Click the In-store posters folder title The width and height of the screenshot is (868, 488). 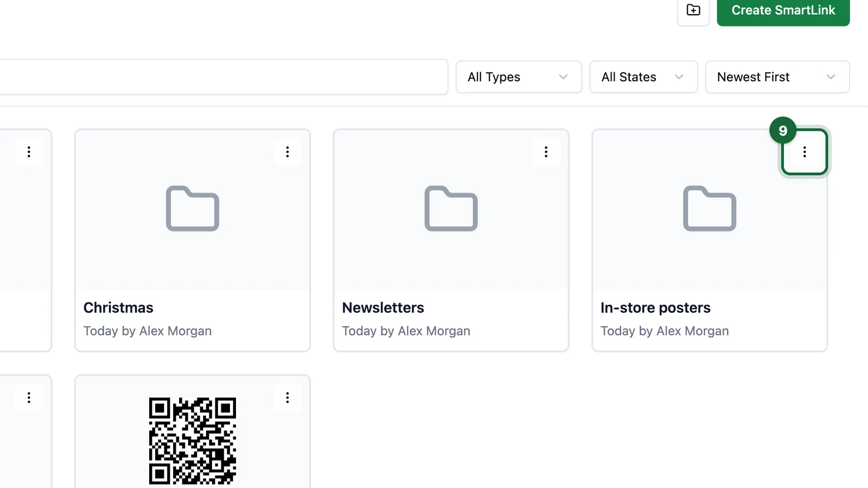point(655,308)
